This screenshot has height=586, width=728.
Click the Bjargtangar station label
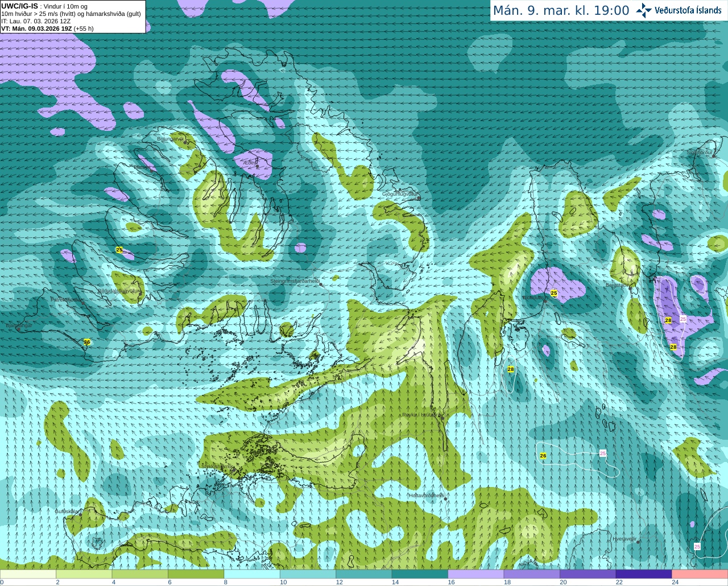(19, 325)
